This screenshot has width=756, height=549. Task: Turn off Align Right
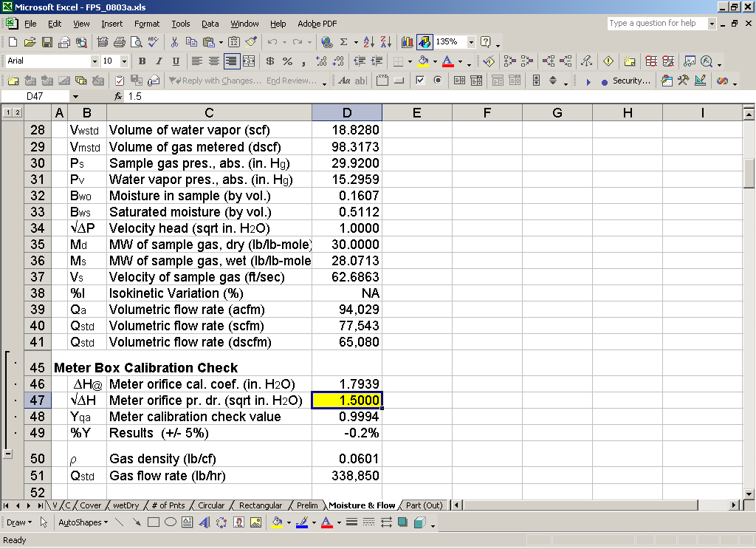[x=231, y=61]
